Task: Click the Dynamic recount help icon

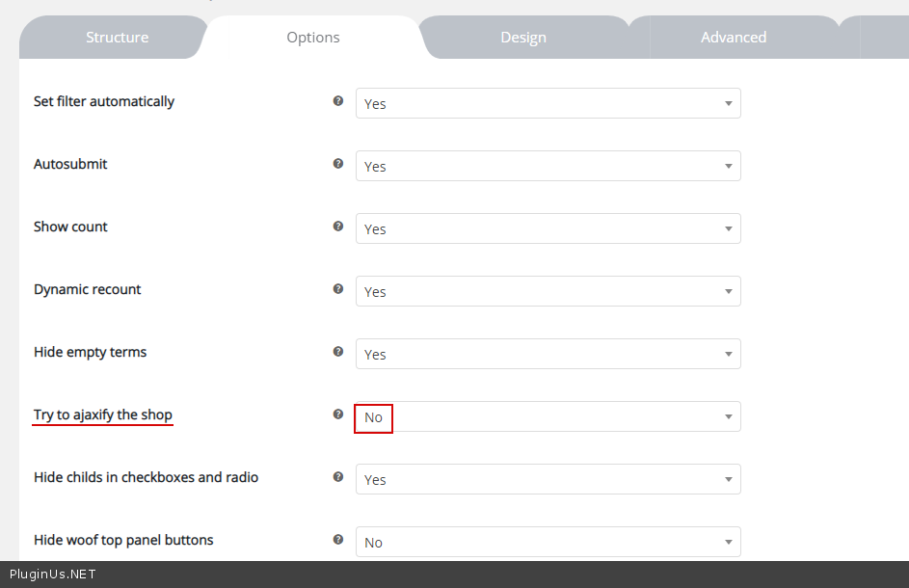Action: coord(338,288)
